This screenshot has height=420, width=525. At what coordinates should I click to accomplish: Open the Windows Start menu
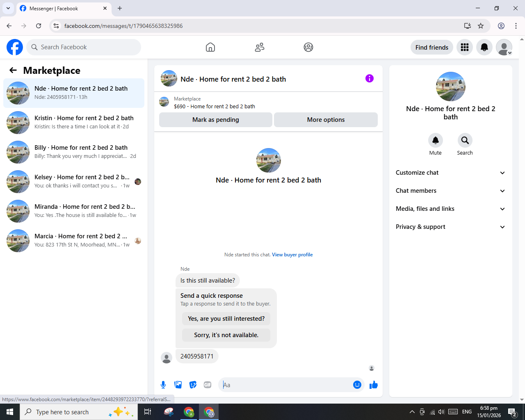coord(10,412)
